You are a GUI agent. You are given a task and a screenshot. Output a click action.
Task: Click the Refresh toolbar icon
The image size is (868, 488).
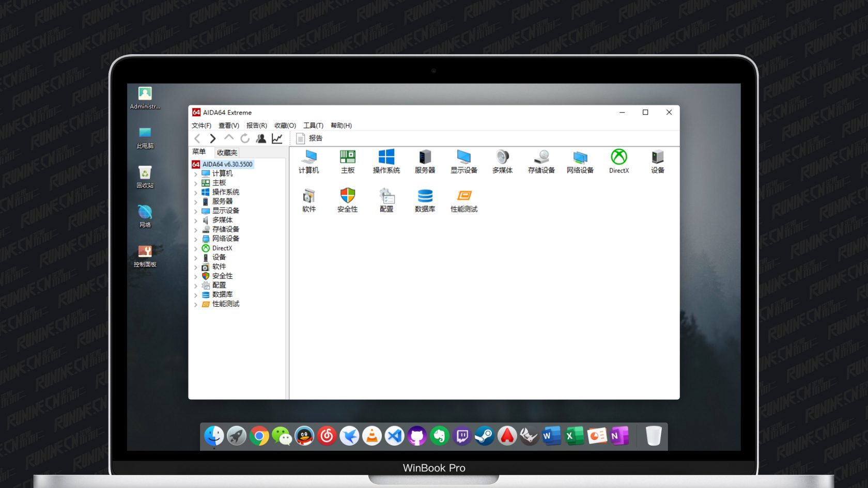[245, 138]
